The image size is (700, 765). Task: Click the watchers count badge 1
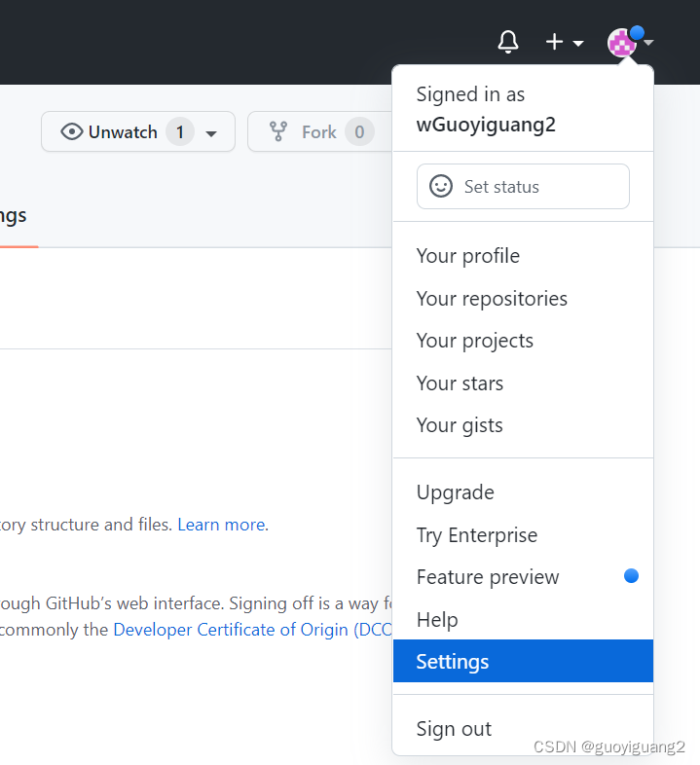pyautogui.click(x=180, y=131)
